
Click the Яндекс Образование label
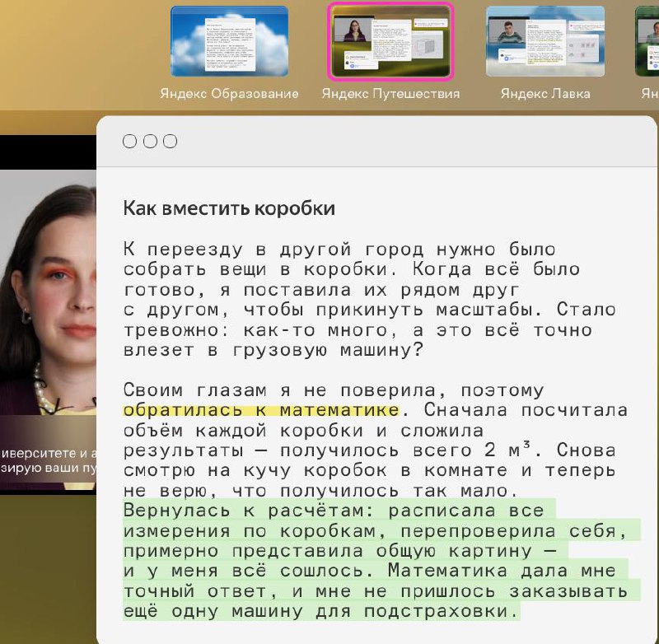229,93
